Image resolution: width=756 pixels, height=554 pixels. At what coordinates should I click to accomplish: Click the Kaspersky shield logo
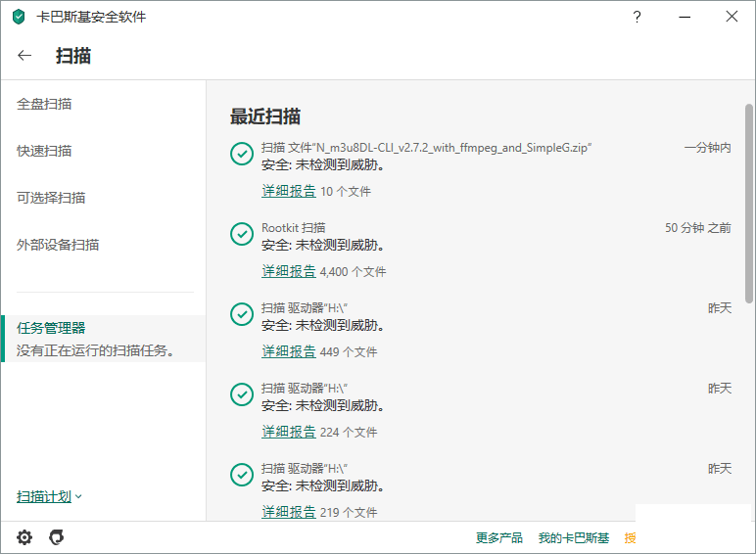pos(19,17)
